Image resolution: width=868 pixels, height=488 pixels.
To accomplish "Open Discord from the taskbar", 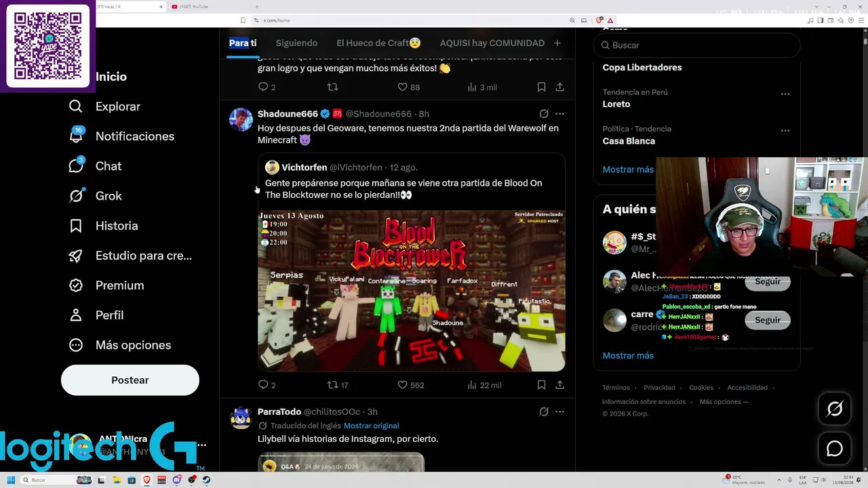I will 177,480.
